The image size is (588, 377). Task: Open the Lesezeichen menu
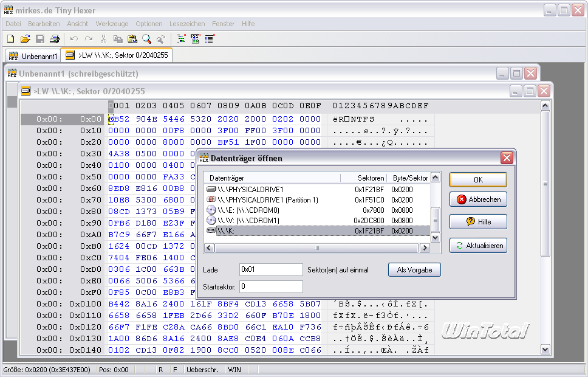click(x=187, y=24)
